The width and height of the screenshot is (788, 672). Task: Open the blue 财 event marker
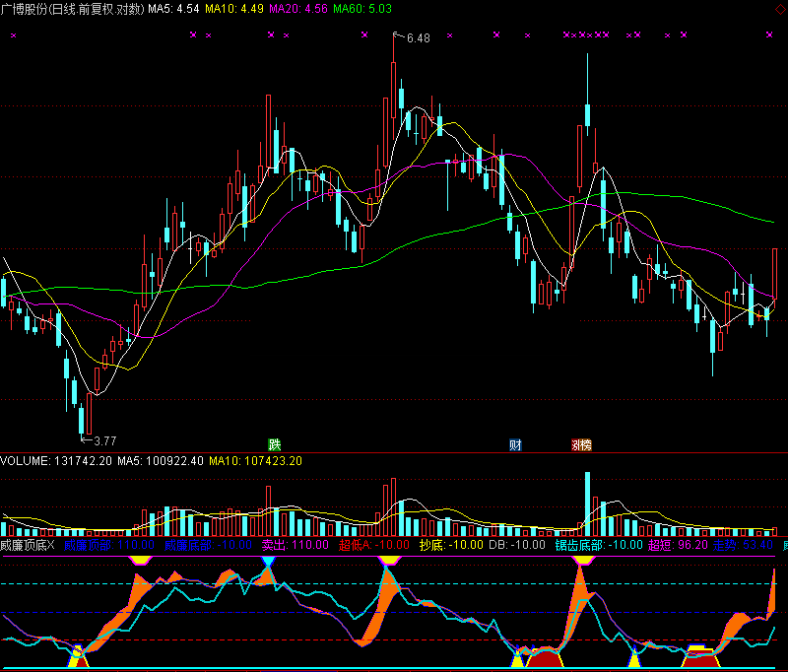pyautogui.click(x=515, y=444)
